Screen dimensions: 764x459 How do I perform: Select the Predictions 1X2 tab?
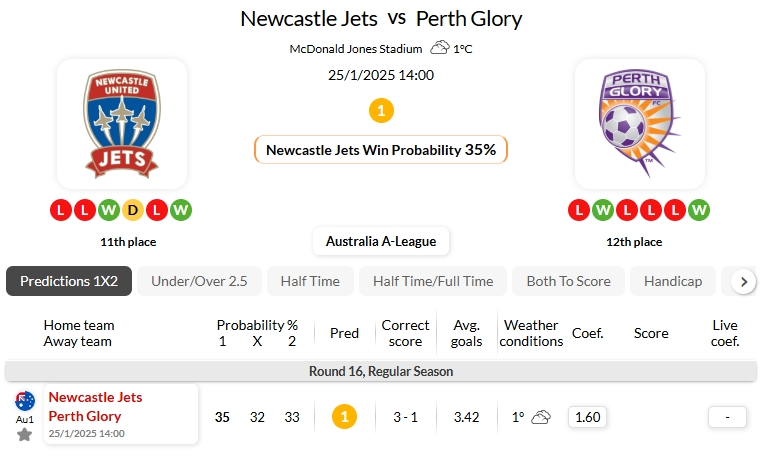coord(69,281)
